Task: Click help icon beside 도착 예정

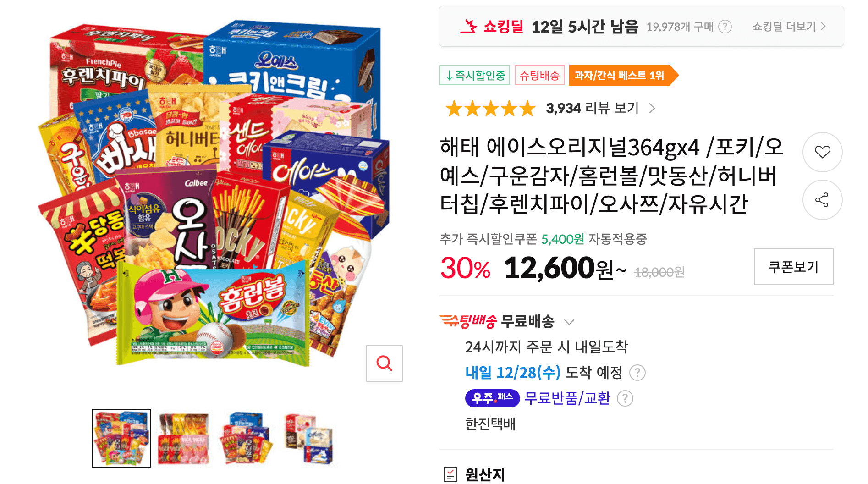Action: (x=637, y=373)
